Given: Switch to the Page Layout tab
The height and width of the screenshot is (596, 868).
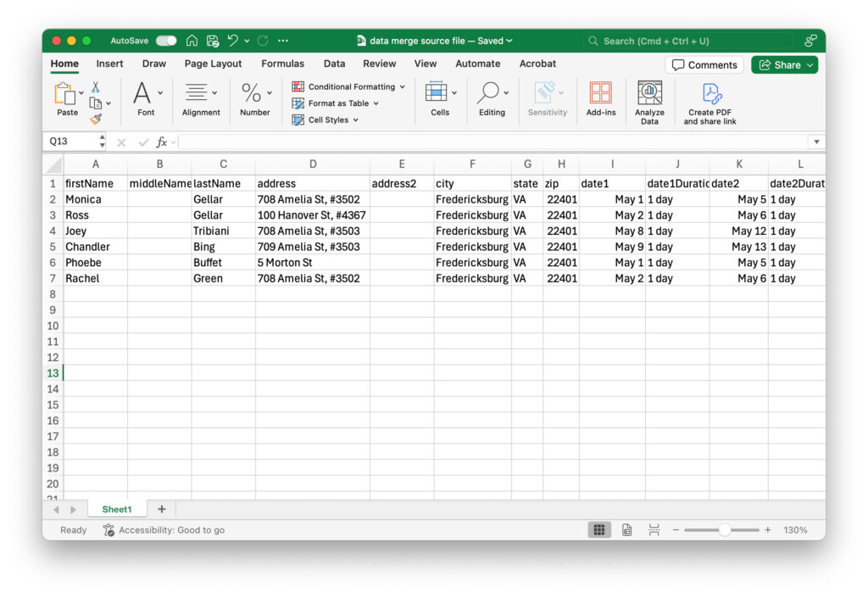Looking at the screenshot, I should [213, 64].
